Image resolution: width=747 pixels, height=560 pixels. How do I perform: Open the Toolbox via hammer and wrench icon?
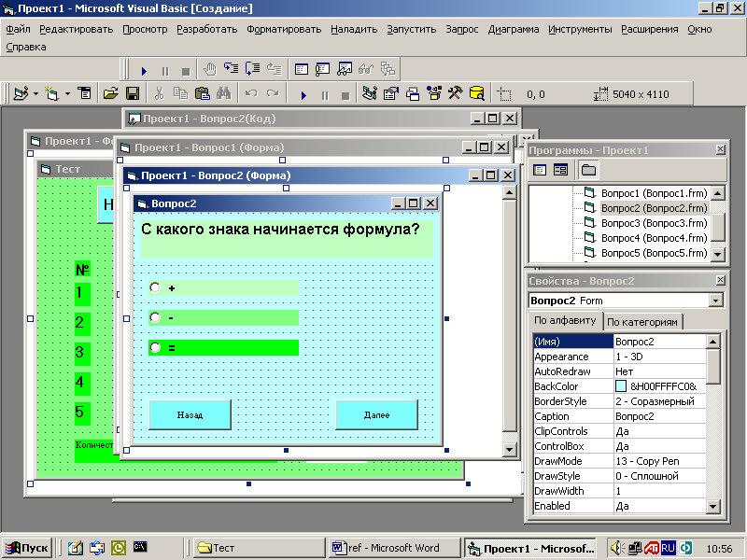[455, 93]
